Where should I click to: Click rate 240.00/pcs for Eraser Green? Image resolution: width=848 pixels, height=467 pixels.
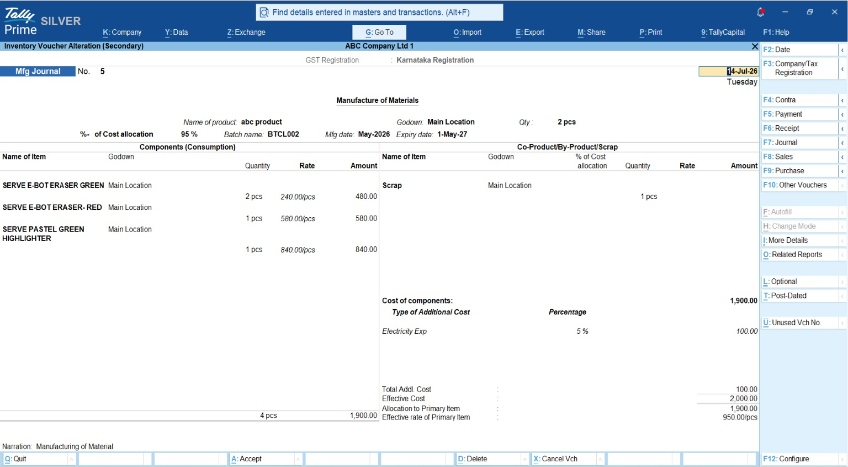[x=297, y=197]
